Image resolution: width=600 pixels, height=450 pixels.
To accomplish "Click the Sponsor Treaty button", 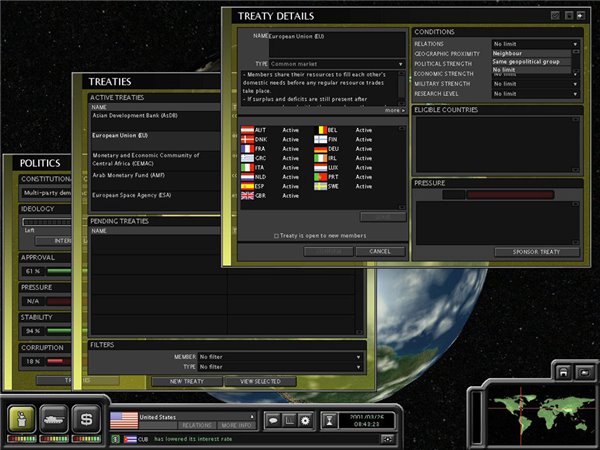I will coord(536,252).
